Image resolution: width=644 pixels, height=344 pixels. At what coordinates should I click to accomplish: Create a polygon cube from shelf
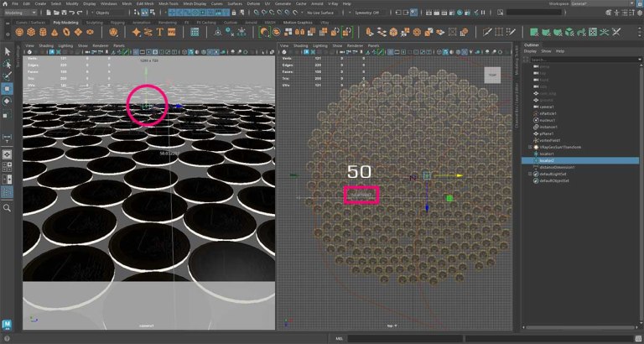31,32
